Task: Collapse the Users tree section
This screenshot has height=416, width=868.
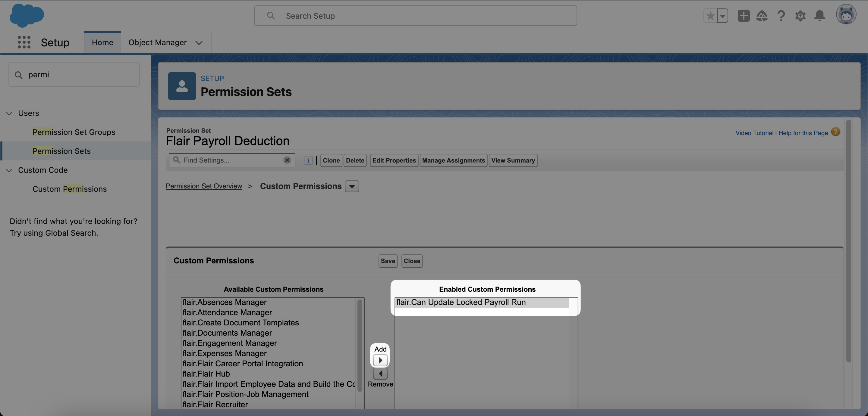Action: 9,113
